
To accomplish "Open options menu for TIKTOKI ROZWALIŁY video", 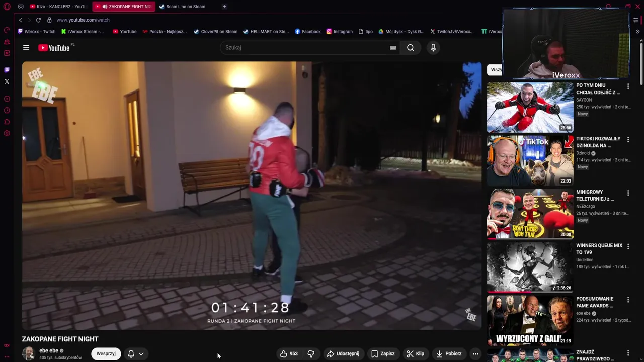I will pos(628,140).
